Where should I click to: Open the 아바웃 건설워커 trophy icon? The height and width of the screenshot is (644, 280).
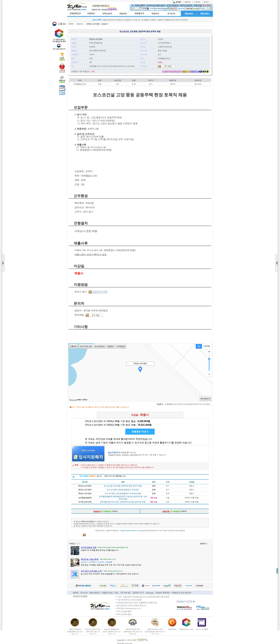[62, 57]
